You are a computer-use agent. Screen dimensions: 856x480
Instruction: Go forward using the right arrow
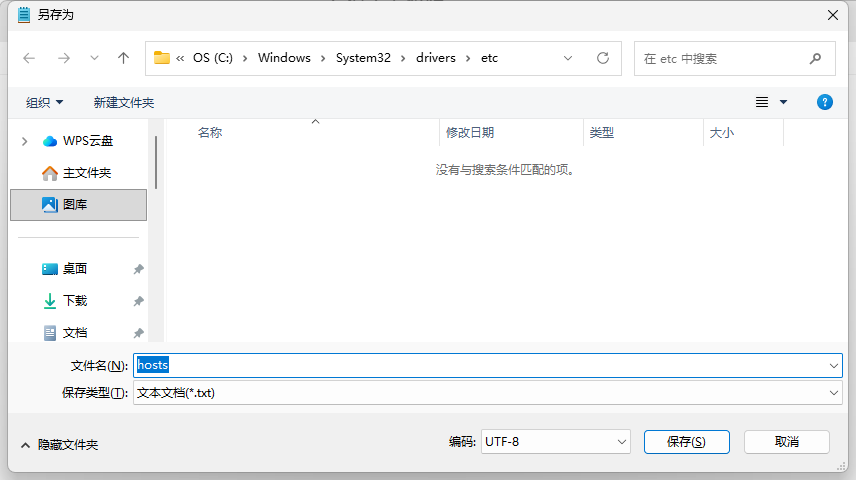(64, 58)
